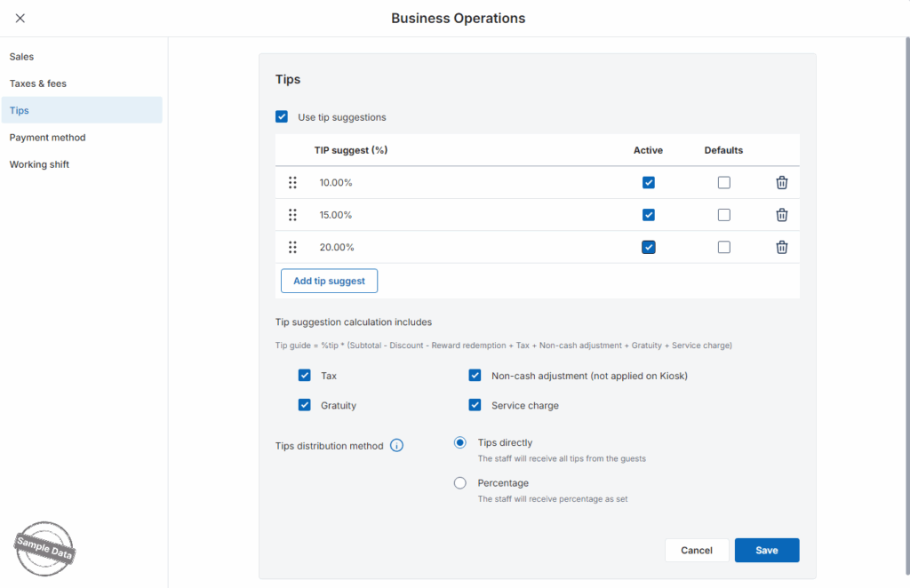Choose the Percentage distribution method
Image resolution: width=910 pixels, height=588 pixels.
coord(459,483)
